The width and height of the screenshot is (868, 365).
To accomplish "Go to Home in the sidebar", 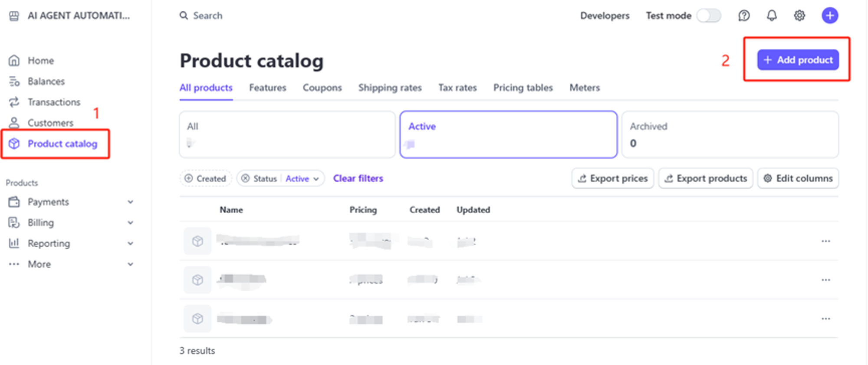I will click(x=40, y=61).
